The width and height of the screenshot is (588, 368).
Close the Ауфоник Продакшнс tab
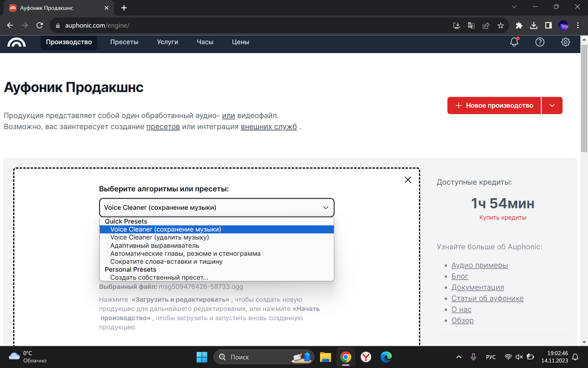click(x=108, y=8)
